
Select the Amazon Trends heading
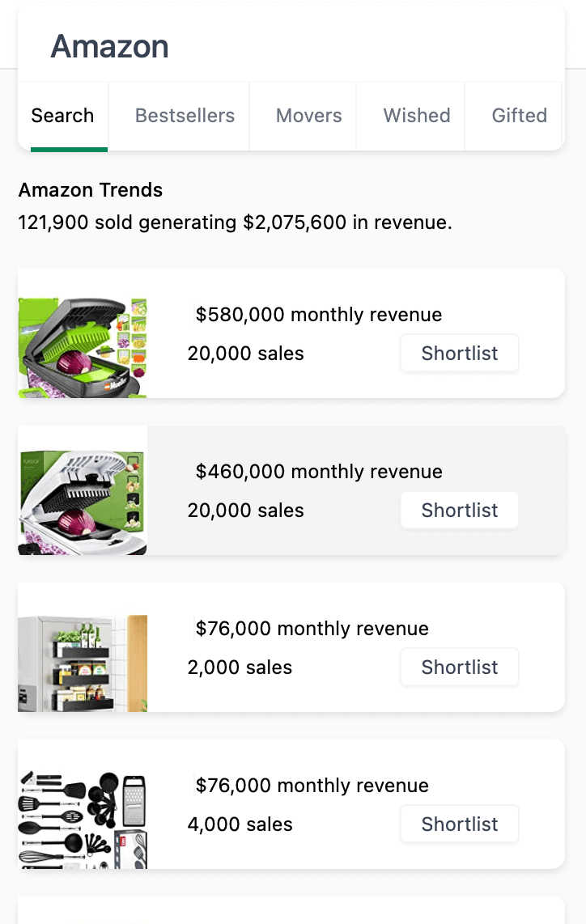coord(91,190)
